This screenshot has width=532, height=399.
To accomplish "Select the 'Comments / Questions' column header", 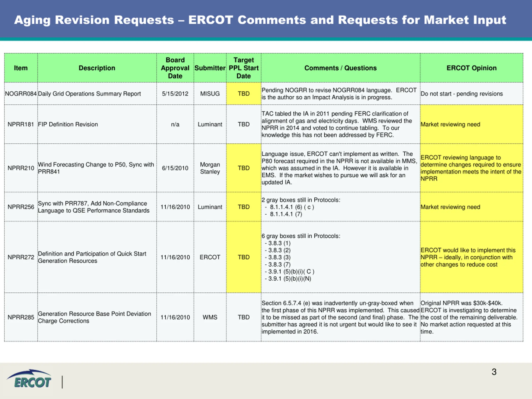I will pos(341,68).
